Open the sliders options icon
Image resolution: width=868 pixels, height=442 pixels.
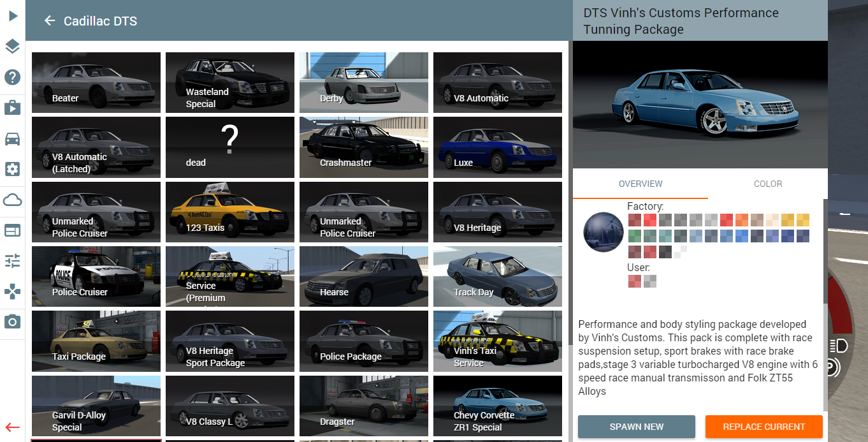(12, 261)
